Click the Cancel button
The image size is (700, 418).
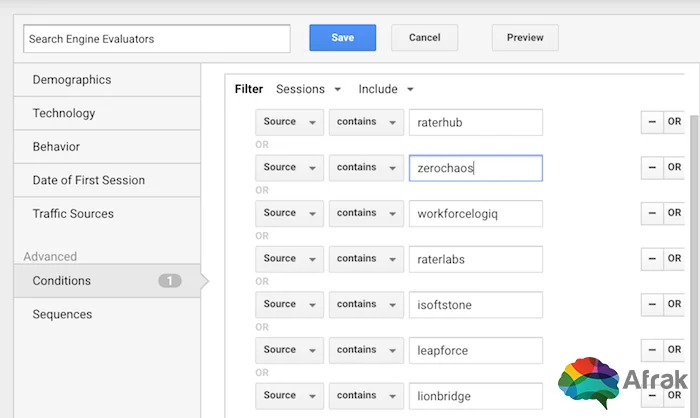point(425,38)
